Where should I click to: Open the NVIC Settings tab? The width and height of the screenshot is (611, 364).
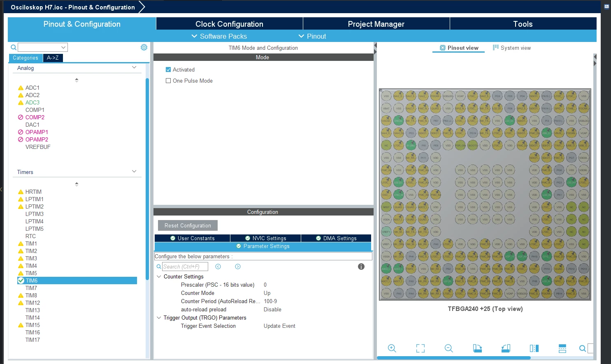tap(266, 238)
